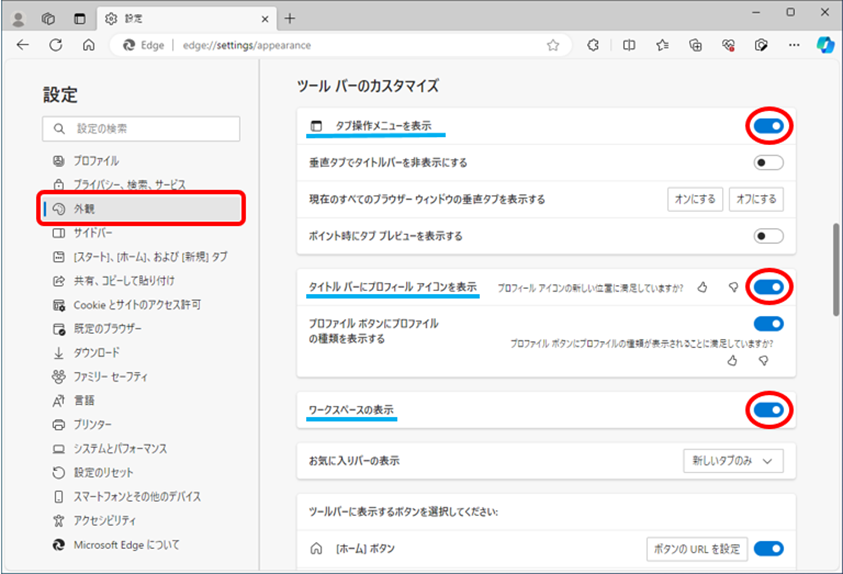Toggle 垂直タブでタイトルバーを非表示にする switch
843x574 pixels.
769,162
